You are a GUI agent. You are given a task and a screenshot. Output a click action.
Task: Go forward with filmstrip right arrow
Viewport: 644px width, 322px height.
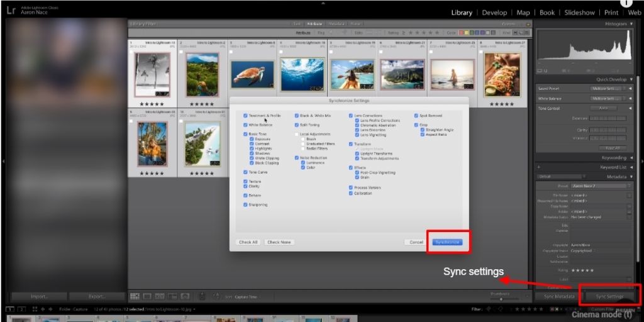50,309
